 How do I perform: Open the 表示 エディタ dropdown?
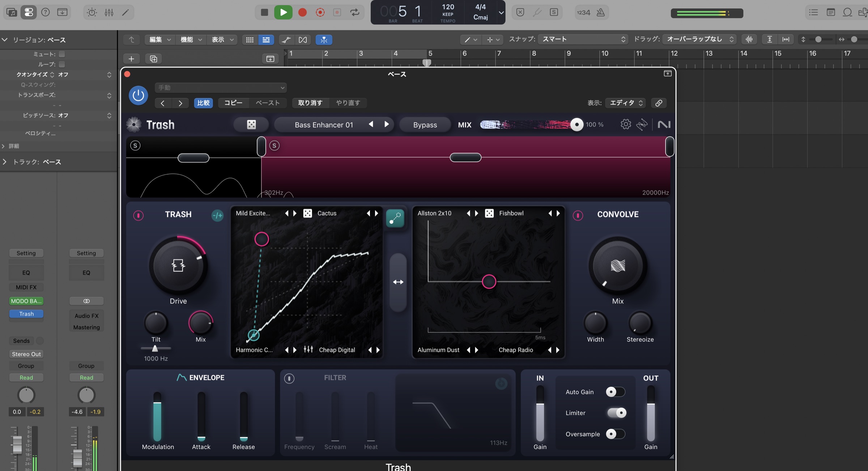pyautogui.click(x=626, y=103)
